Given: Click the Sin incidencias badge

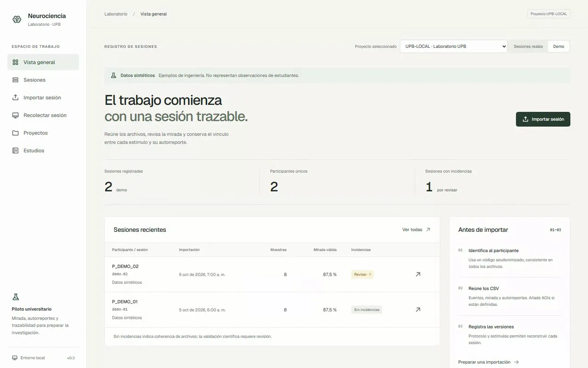Looking at the screenshot, I should (x=367, y=310).
